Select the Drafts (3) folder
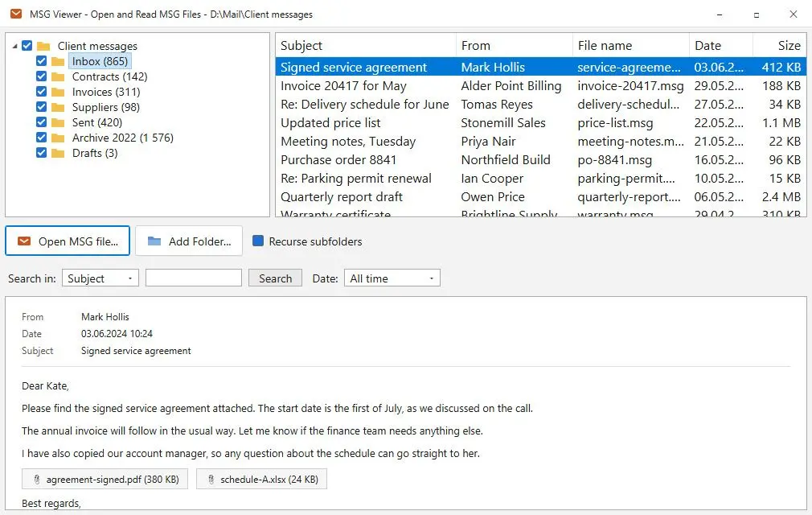The image size is (812, 515). coord(95,153)
